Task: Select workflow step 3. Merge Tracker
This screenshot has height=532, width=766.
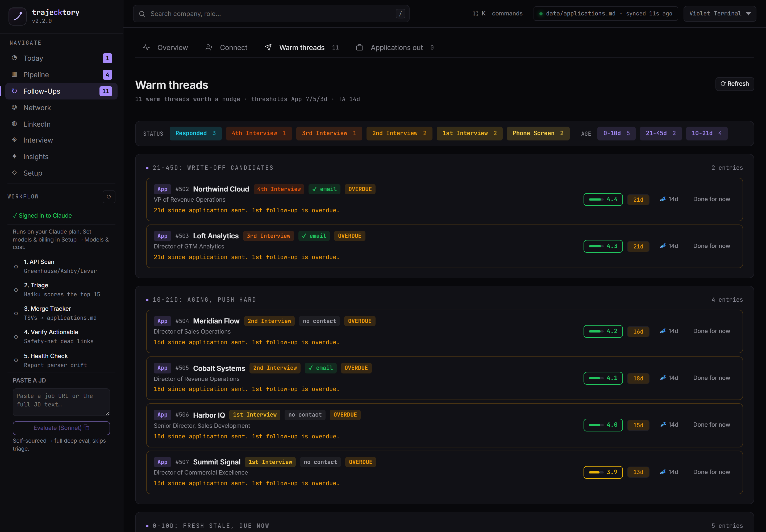Action: point(61,313)
